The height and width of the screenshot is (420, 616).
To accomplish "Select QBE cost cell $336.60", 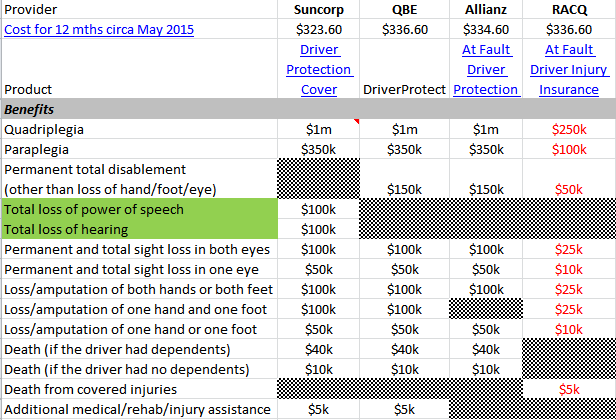I will [405, 29].
